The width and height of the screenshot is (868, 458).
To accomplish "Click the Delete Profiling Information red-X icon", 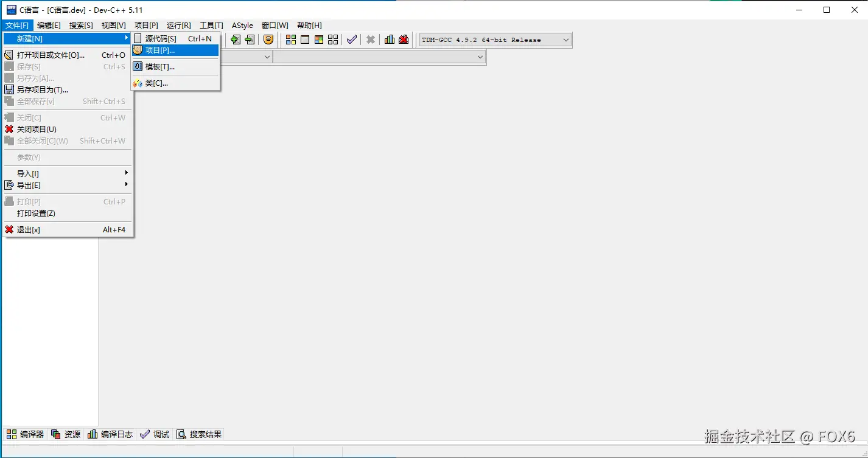I will (x=404, y=40).
